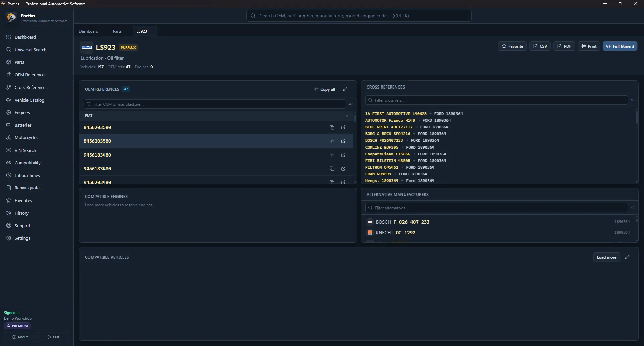
Task: Collapse the FIAT group header
Action: (216, 116)
